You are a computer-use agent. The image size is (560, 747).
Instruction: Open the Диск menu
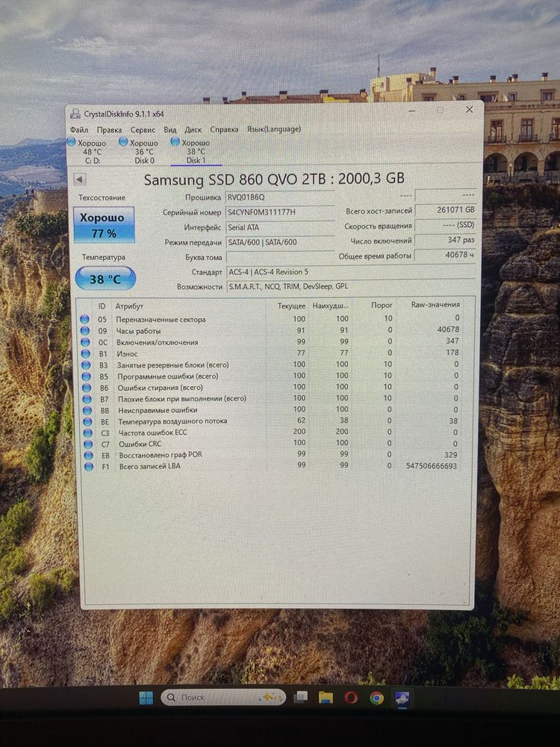click(x=193, y=129)
